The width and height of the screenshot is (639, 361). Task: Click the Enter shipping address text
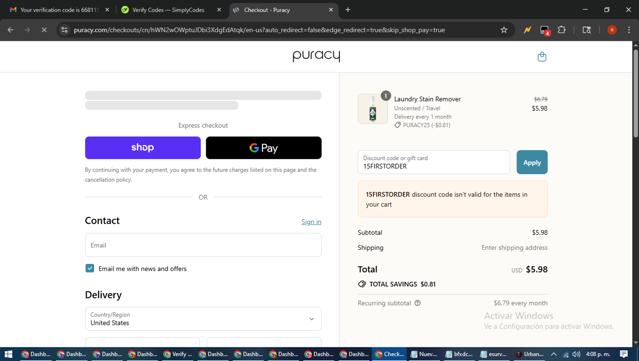pos(514,248)
